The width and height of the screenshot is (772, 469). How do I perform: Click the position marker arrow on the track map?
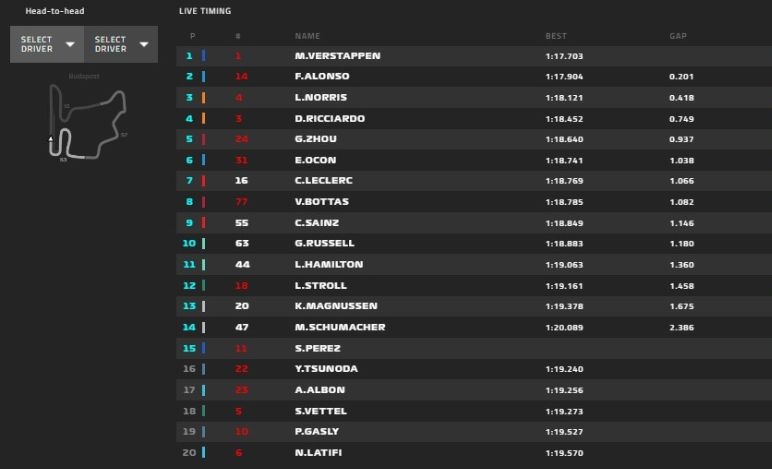click(51, 138)
